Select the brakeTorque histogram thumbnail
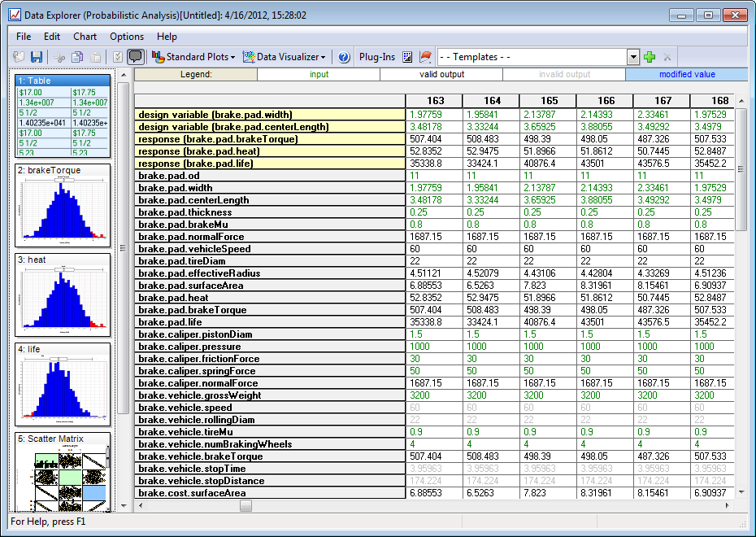 point(63,207)
